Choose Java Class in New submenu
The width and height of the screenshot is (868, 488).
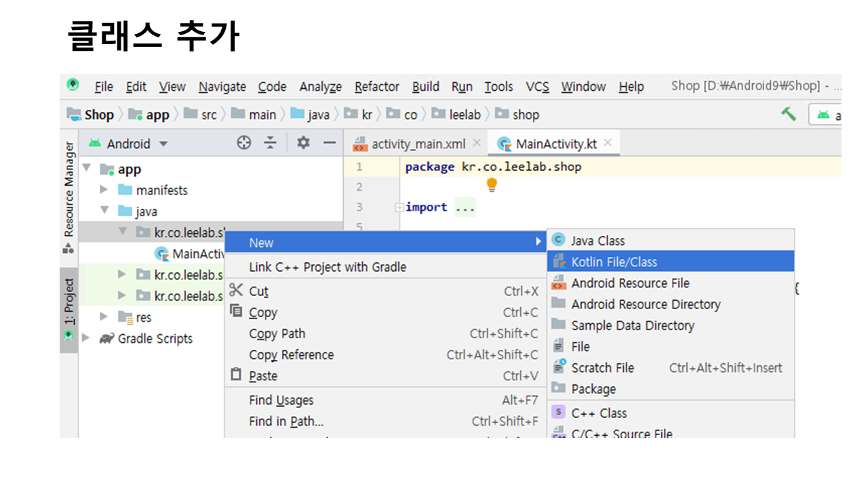597,241
